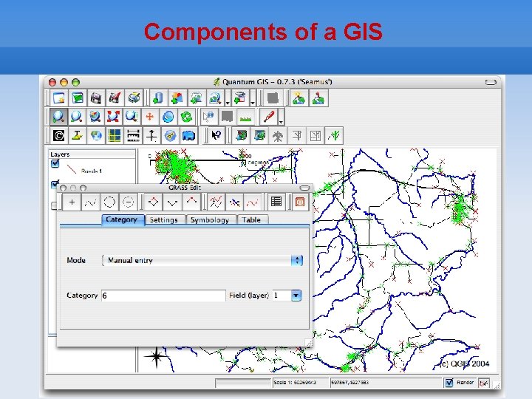Click the What's This help cursor icon
This screenshot has height=399, width=532.
(216, 135)
